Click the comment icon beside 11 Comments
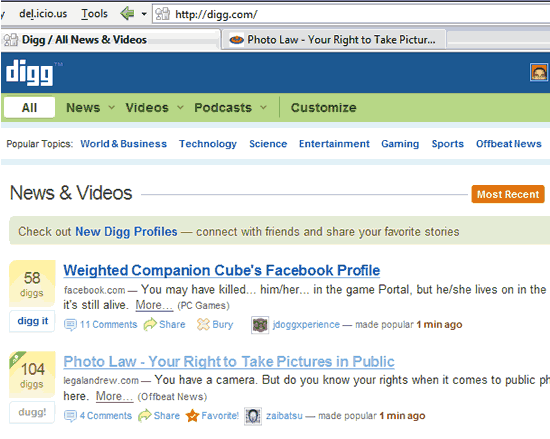Image resolution: width=550 pixels, height=439 pixels. 70,325
